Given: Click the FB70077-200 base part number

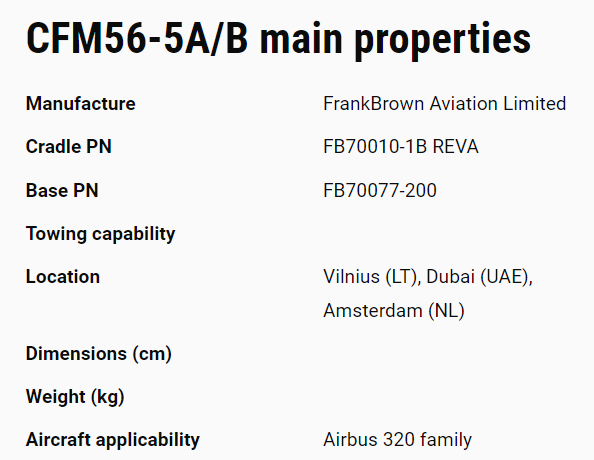Looking at the screenshot, I should [380, 190].
